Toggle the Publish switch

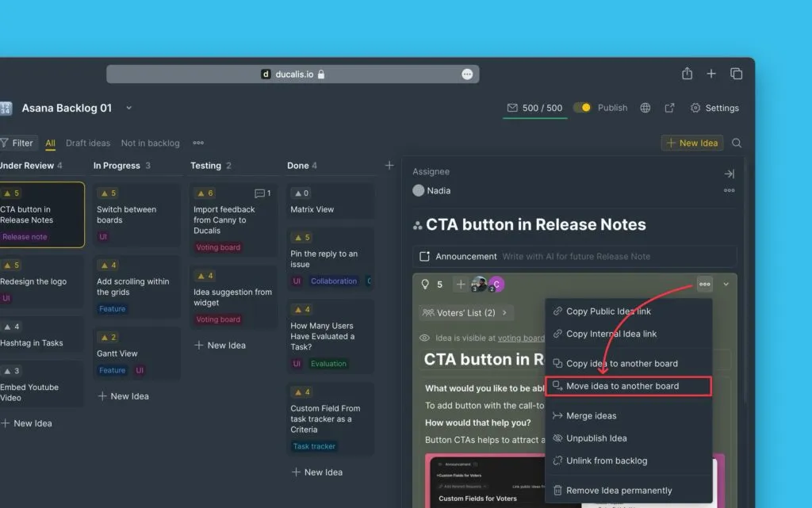(x=583, y=108)
